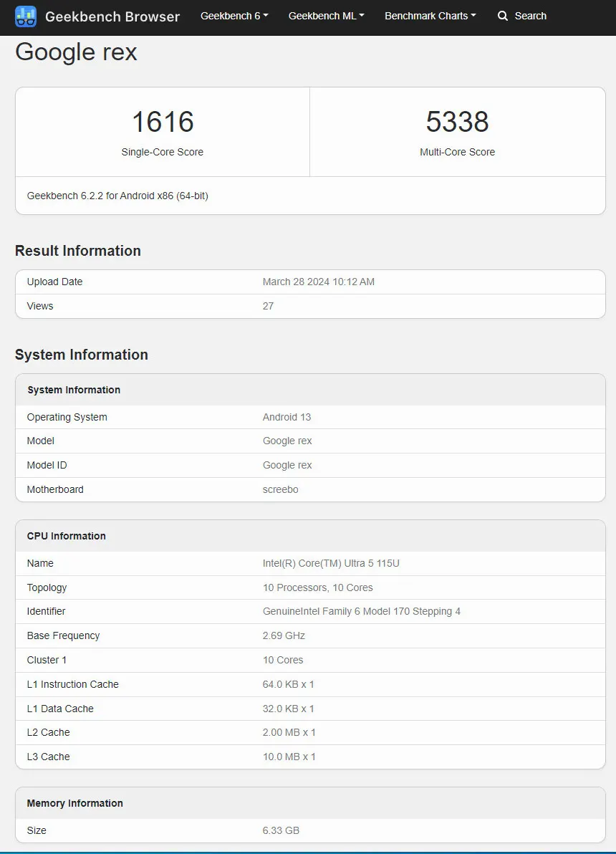
Task: Click the Intel Core Ultra 5 115U name
Action: (331, 563)
